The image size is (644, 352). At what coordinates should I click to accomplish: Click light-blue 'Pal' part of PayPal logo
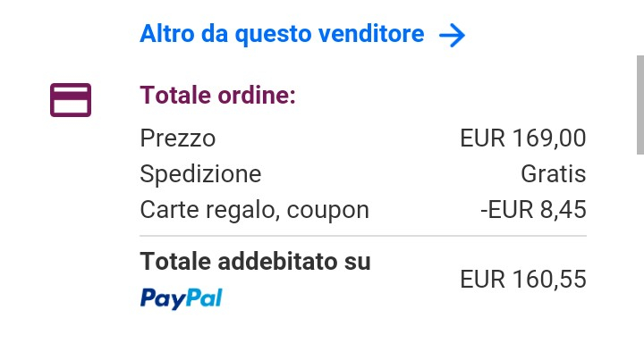203,298
